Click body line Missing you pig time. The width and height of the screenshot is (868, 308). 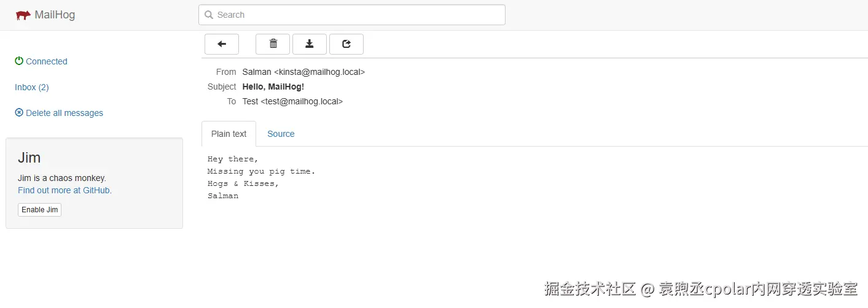(x=261, y=171)
